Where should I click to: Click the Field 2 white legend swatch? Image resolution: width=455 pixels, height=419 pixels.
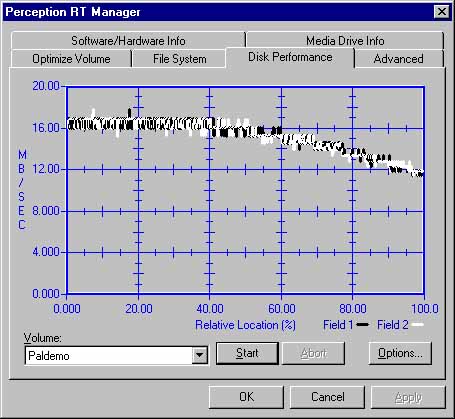coord(418,324)
